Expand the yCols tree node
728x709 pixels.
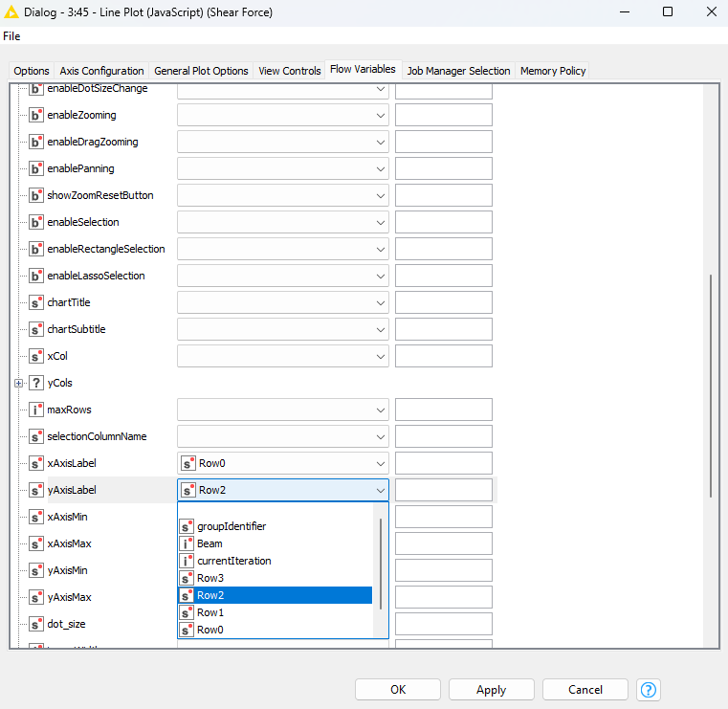point(18,383)
